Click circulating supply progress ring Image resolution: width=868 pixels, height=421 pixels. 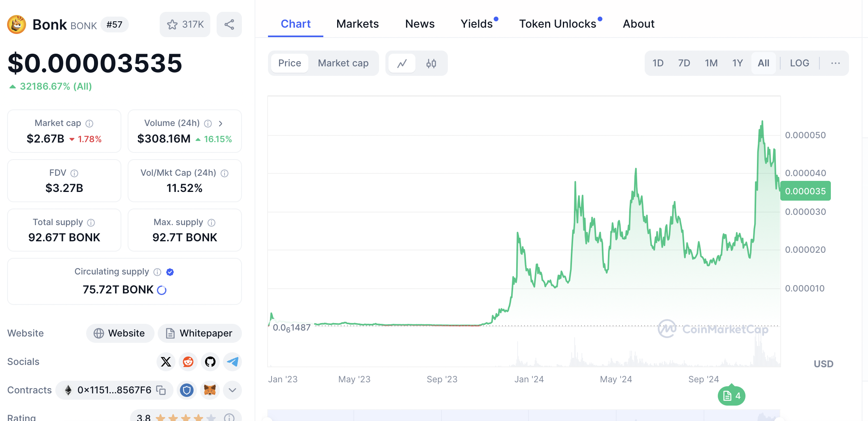162,290
